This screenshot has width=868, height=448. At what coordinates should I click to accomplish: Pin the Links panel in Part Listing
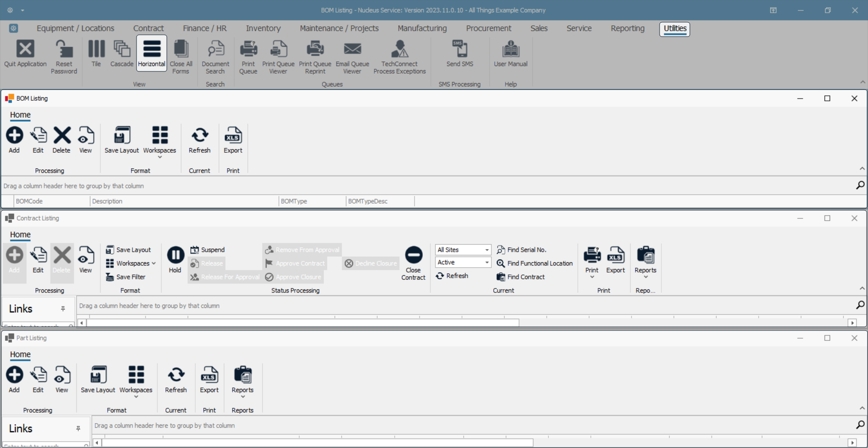click(x=78, y=429)
